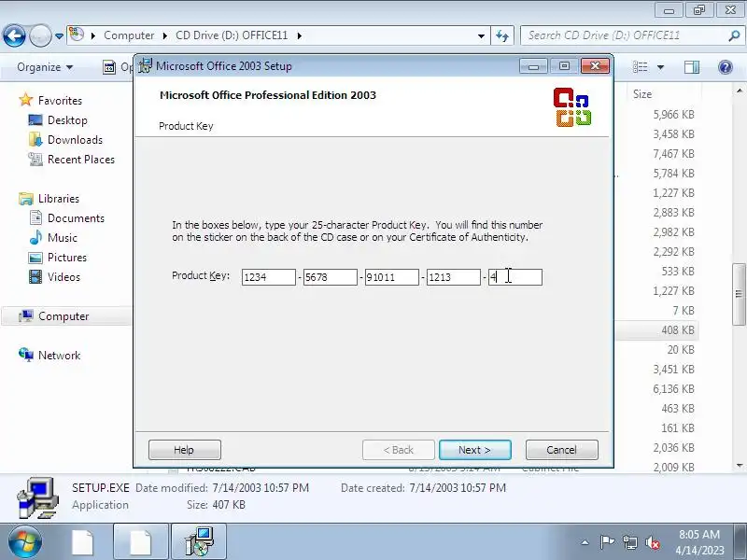This screenshot has height=560, width=747.
Task: Click first product key box containing 1234
Action: pos(268,277)
